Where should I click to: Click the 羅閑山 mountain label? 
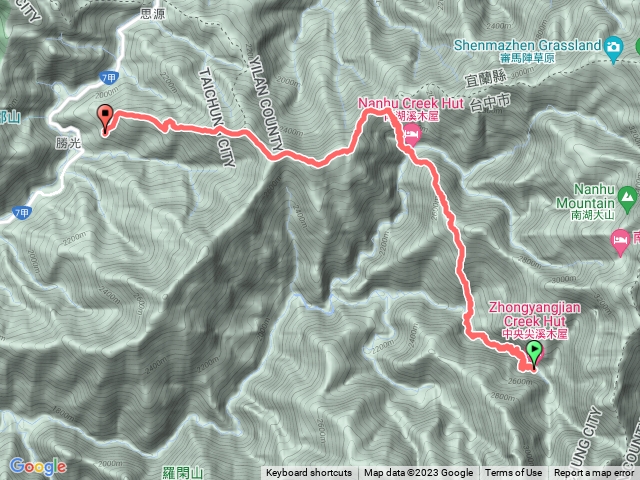[182, 473]
